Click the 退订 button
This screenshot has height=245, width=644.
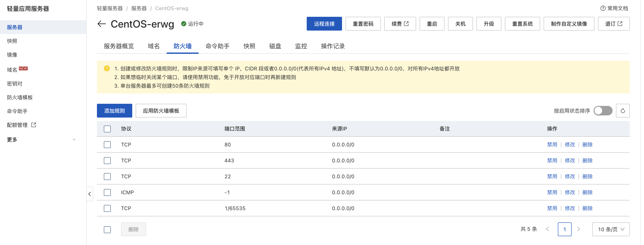point(614,24)
